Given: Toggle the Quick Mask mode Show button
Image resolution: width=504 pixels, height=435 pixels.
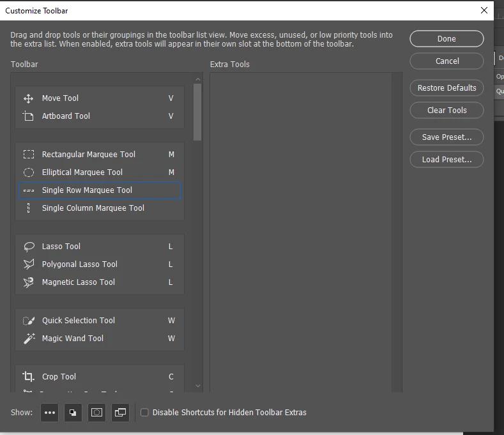Looking at the screenshot, I should 96,413.
